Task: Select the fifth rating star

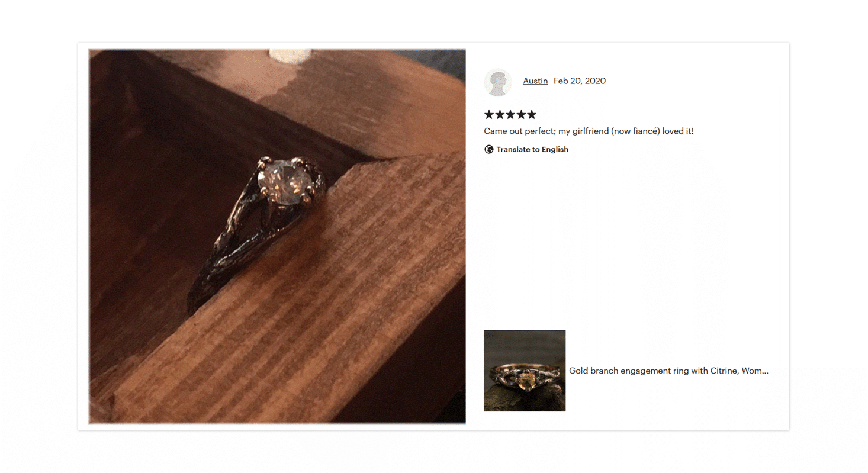Action: pos(532,114)
